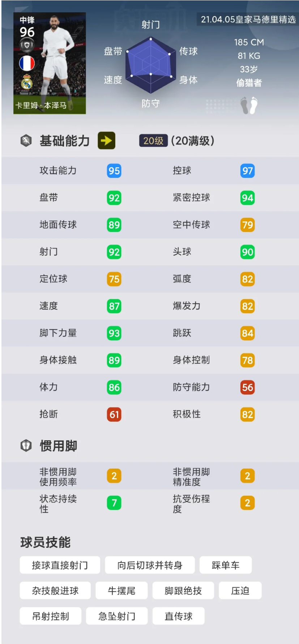Viewport: 299px width, 644px height.
Task: Tap the 直传球 skill tag
Action: point(179,616)
